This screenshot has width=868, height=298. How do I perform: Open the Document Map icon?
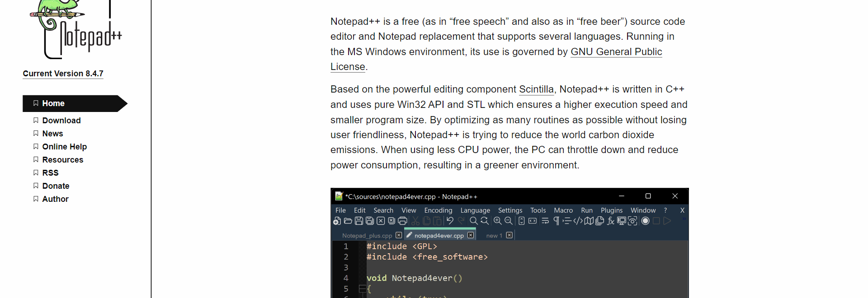(x=589, y=221)
